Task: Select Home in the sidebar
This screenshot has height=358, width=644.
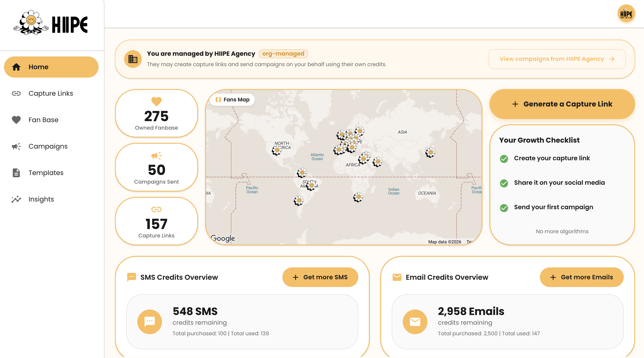Action: pos(51,67)
